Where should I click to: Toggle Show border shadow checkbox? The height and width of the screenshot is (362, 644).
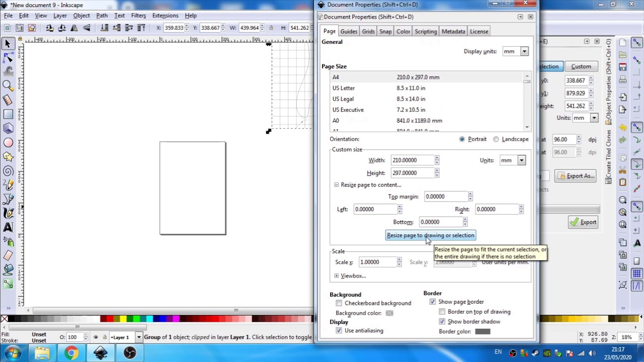click(x=442, y=322)
